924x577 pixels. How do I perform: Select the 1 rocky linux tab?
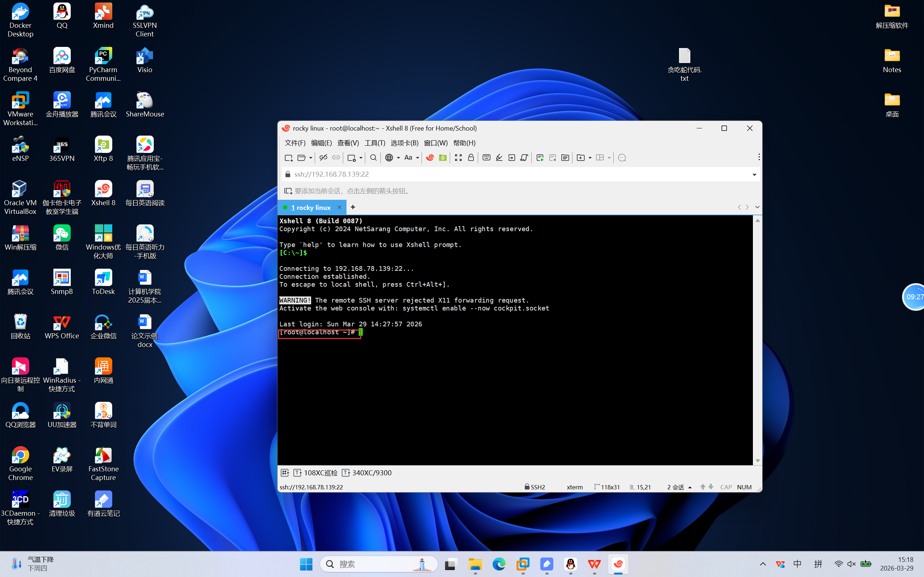coord(311,207)
